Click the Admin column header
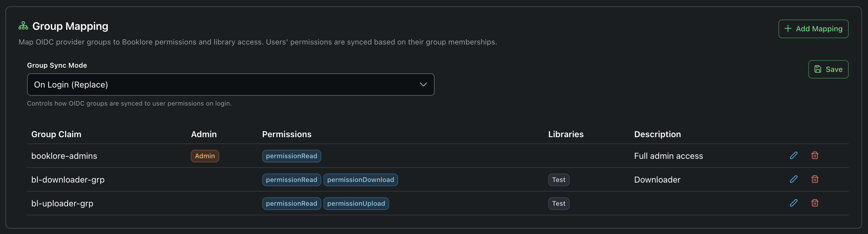The image size is (868, 234). [x=204, y=134]
